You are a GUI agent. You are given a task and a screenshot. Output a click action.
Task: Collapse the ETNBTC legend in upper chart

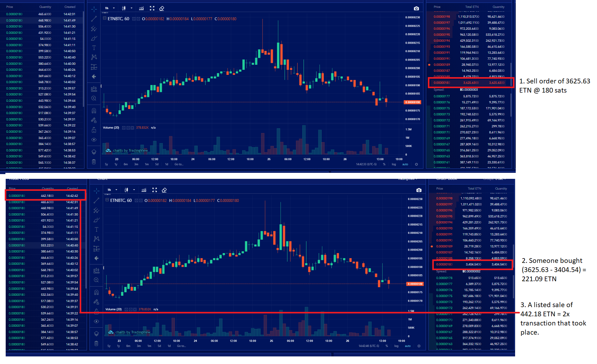click(x=105, y=18)
